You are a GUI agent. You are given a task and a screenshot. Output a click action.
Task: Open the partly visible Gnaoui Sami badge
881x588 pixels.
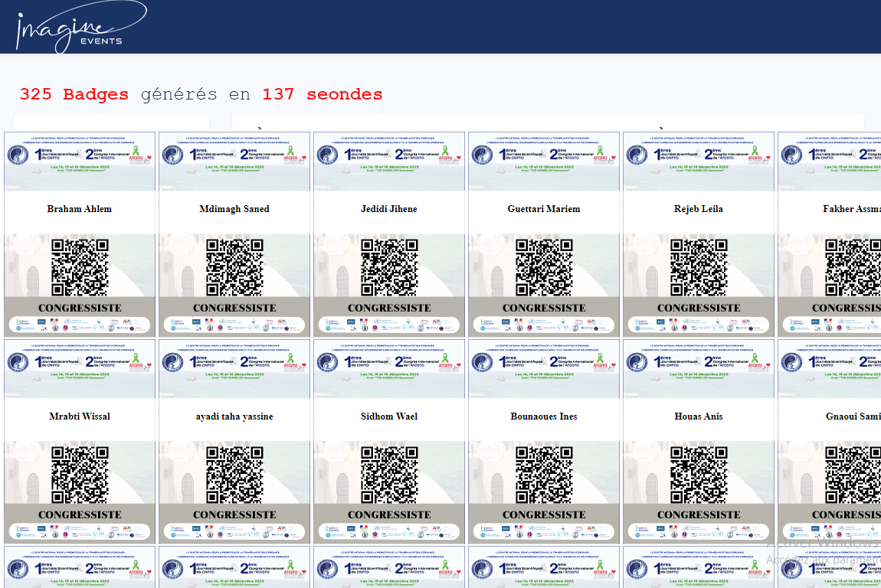click(830, 442)
